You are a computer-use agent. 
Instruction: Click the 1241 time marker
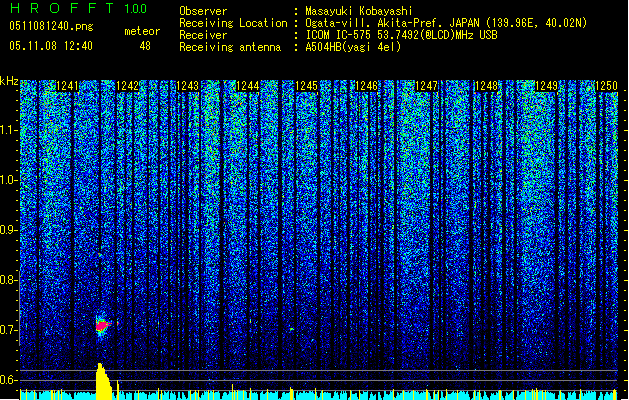coord(67,86)
